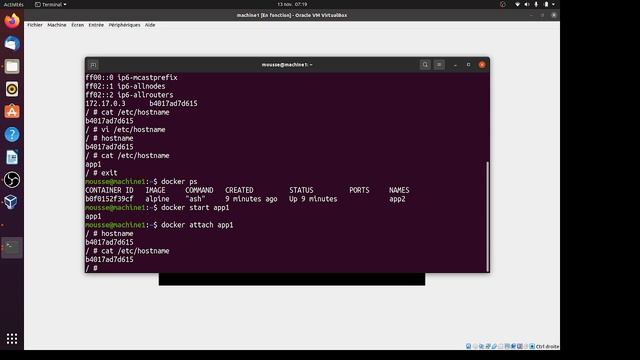Click the battery indicator icon
The image size is (640, 360).
(x=546, y=4)
